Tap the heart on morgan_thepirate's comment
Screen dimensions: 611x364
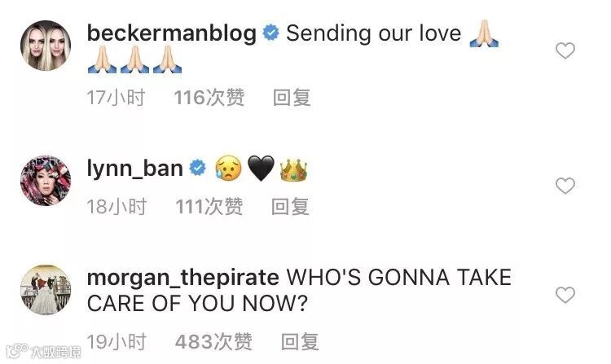pos(565,295)
